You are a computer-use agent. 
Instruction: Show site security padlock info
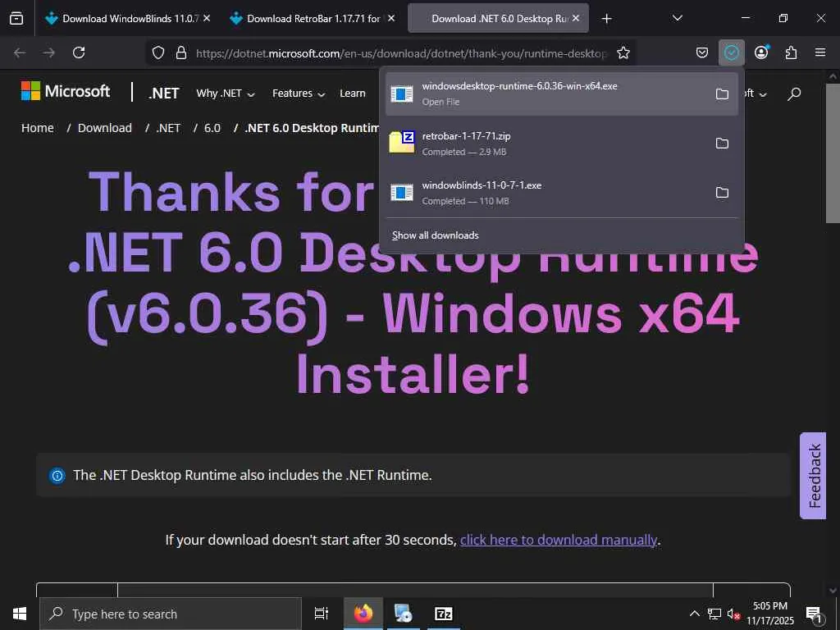click(181, 52)
